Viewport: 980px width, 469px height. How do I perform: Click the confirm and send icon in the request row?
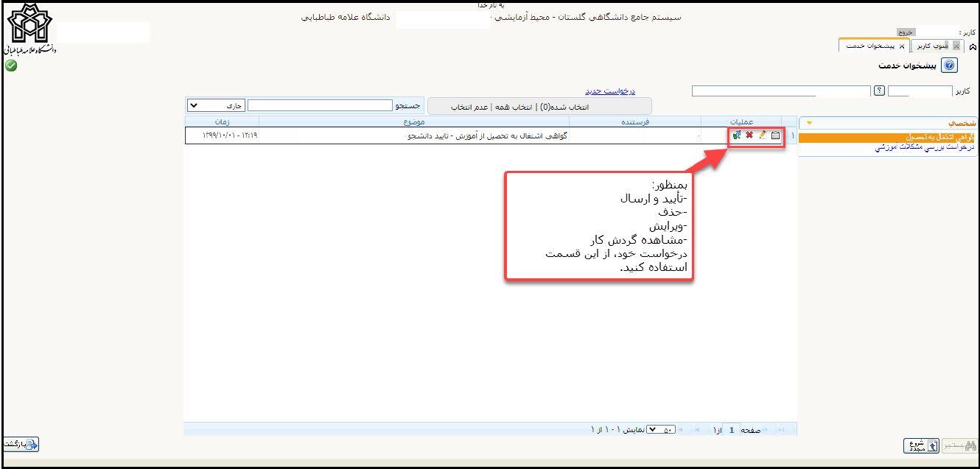click(x=737, y=135)
